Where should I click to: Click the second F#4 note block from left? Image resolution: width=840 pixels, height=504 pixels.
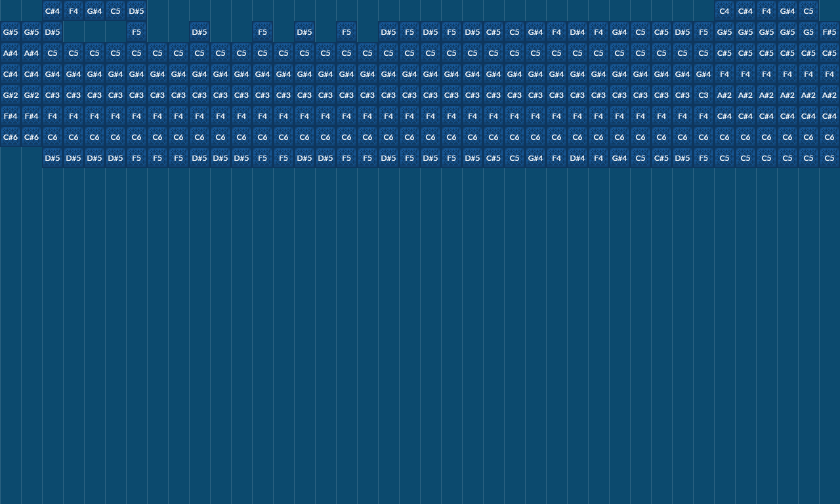tap(31, 116)
